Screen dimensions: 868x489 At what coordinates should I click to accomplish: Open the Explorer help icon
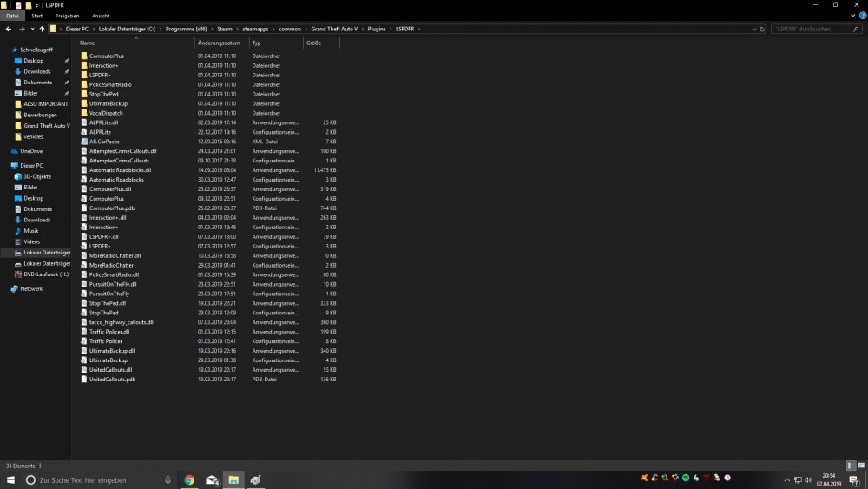click(x=863, y=16)
